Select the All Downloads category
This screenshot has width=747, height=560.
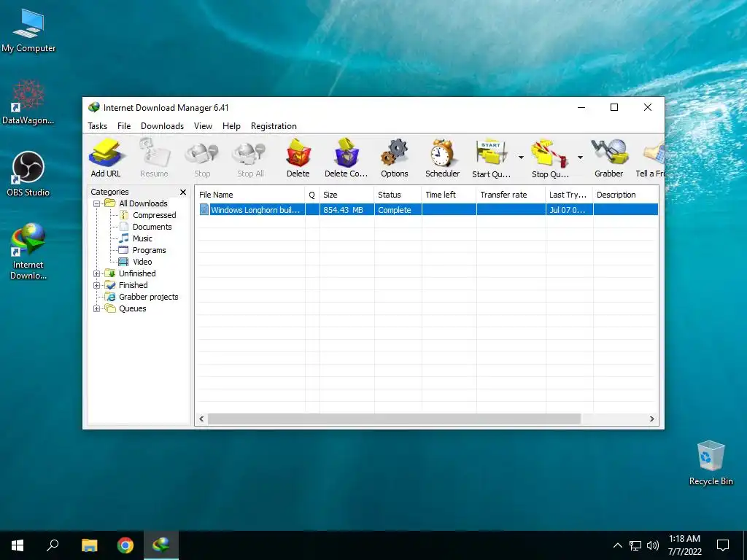(143, 204)
